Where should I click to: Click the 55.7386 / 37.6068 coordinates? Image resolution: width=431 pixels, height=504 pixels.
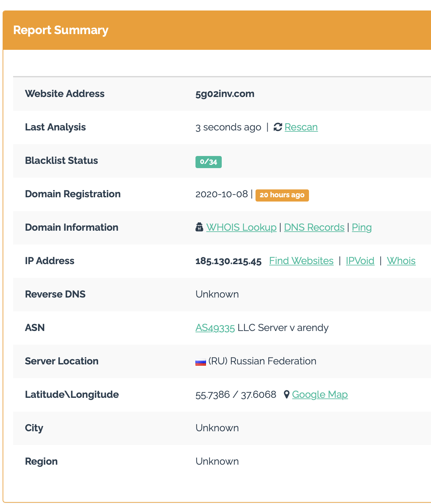pyautogui.click(x=236, y=395)
